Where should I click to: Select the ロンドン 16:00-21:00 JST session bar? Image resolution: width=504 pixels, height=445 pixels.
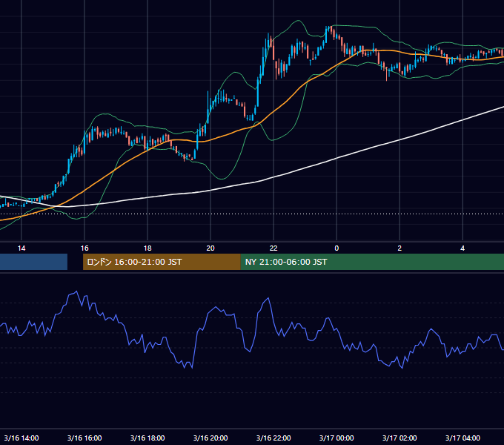click(x=162, y=262)
